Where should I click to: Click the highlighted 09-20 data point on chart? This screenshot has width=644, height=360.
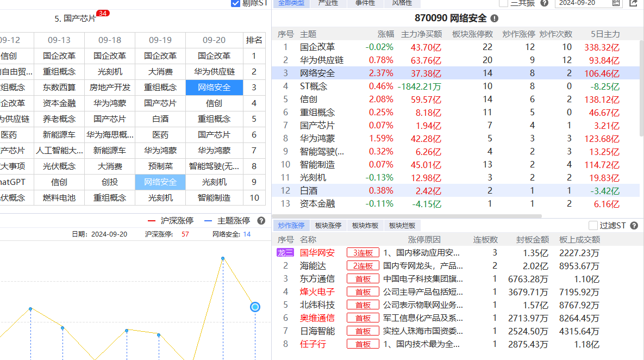coord(255,307)
